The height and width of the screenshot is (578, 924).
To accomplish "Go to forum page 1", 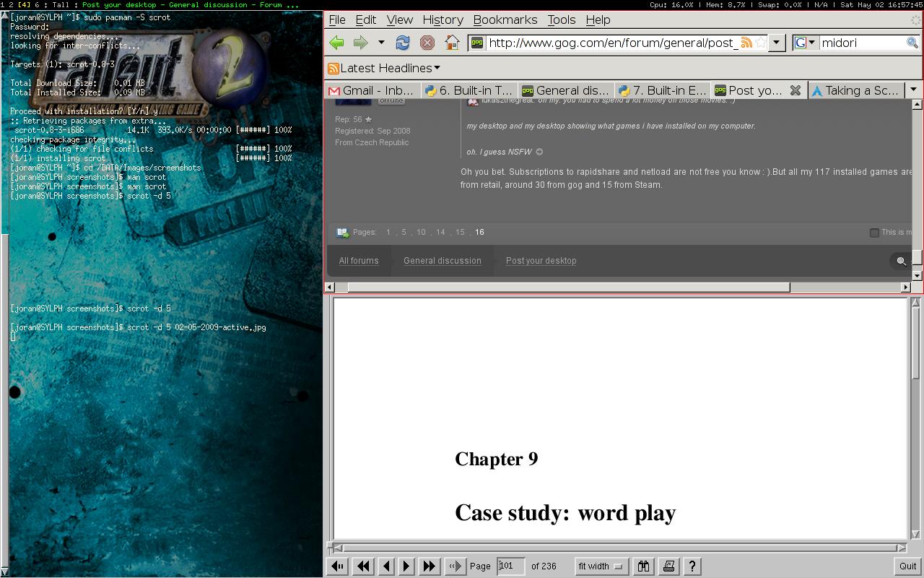I will click(x=388, y=232).
